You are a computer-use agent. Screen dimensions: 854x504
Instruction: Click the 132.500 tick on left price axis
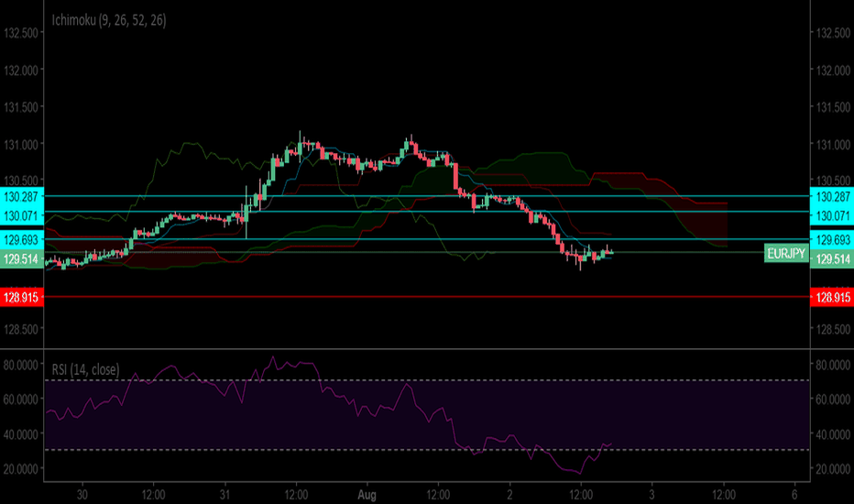point(21,33)
